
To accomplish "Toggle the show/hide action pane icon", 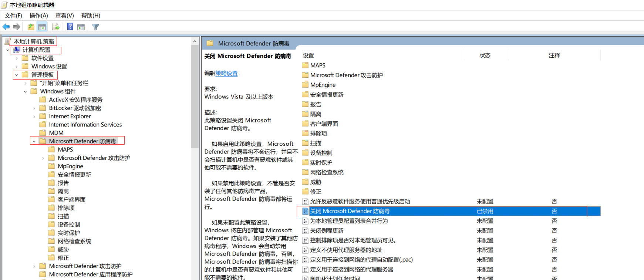I will 81,27.
